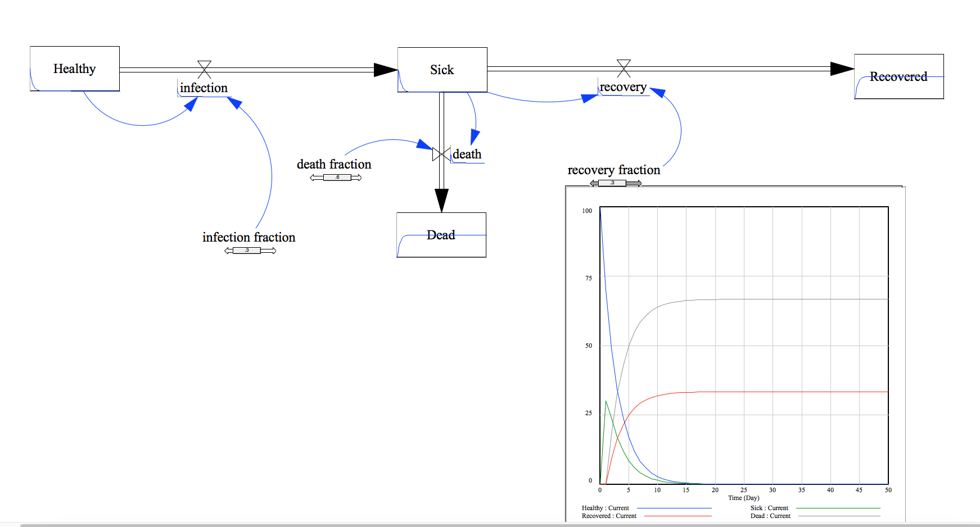The width and height of the screenshot is (980, 527).
Task: Click left arrow of death fraction slider
Action: (317, 178)
